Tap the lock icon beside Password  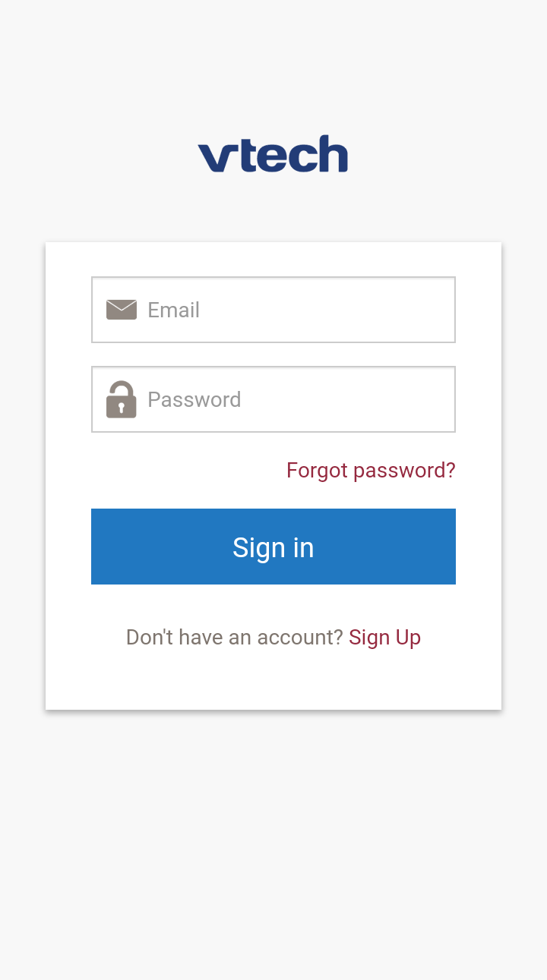[x=122, y=399]
